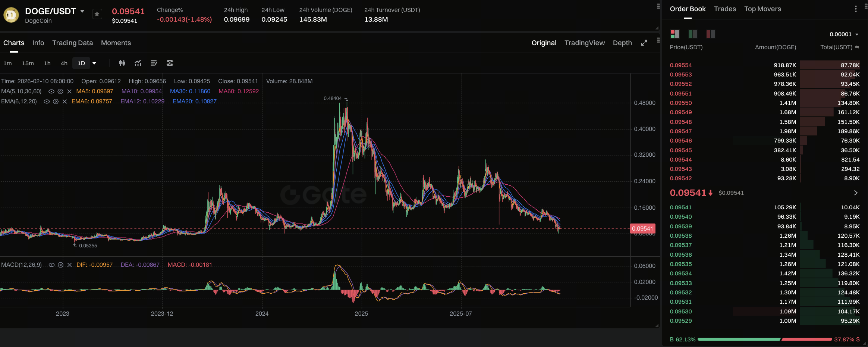Expand the DOGE/USDT pair selector arrow
Viewport: 868px width, 347px height.
point(82,11)
